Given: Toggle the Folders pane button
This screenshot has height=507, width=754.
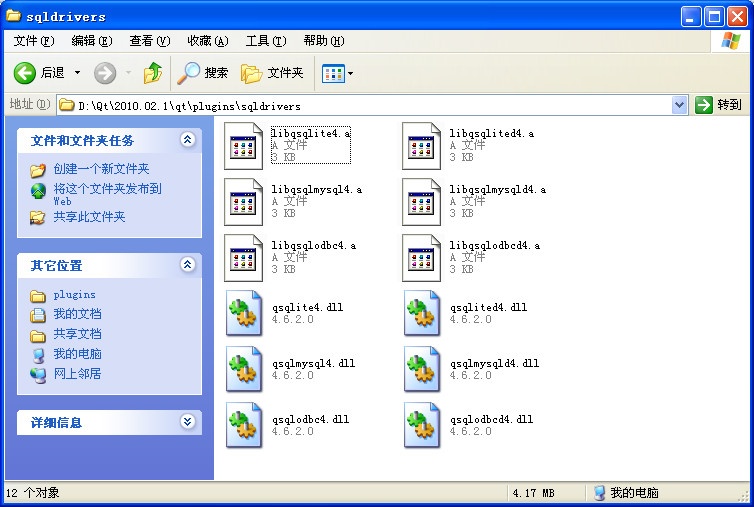Looking at the screenshot, I should [273, 73].
